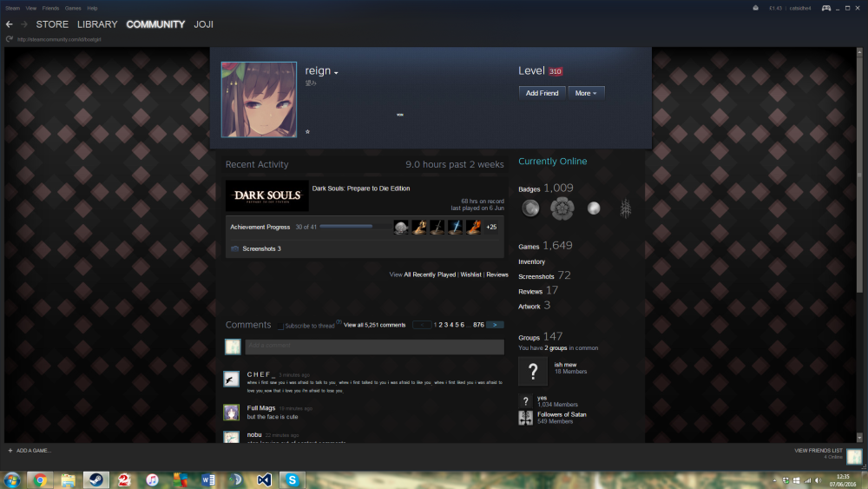This screenshot has height=489, width=868.
Task: Click the achievement progress bar
Action: tap(354, 227)
